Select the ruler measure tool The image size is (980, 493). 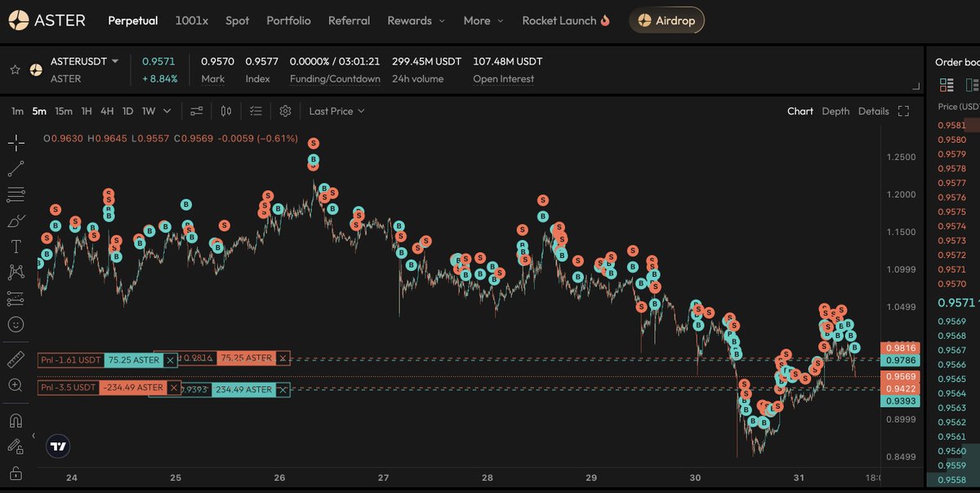16,358
